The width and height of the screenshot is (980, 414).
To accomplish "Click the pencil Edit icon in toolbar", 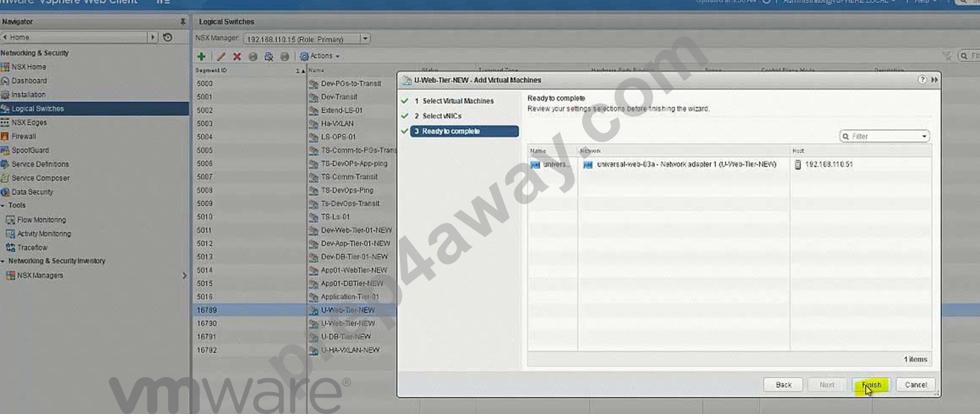I will click(221, 56).
